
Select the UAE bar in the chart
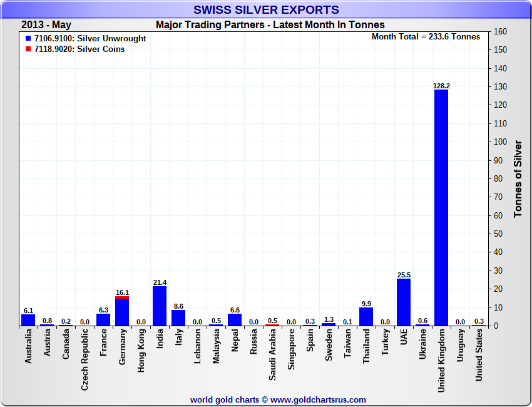pos(404,302)
